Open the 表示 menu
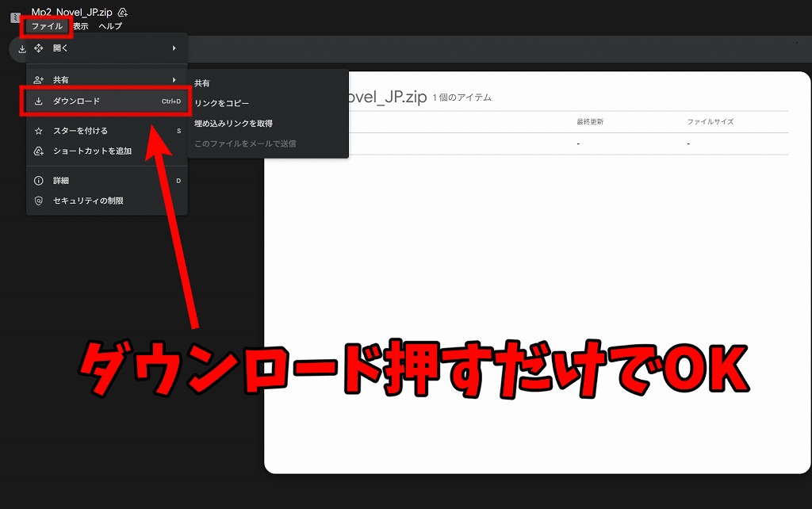This screenshot has height=509, width=812. pyautogui.click(x=81, y=26)
